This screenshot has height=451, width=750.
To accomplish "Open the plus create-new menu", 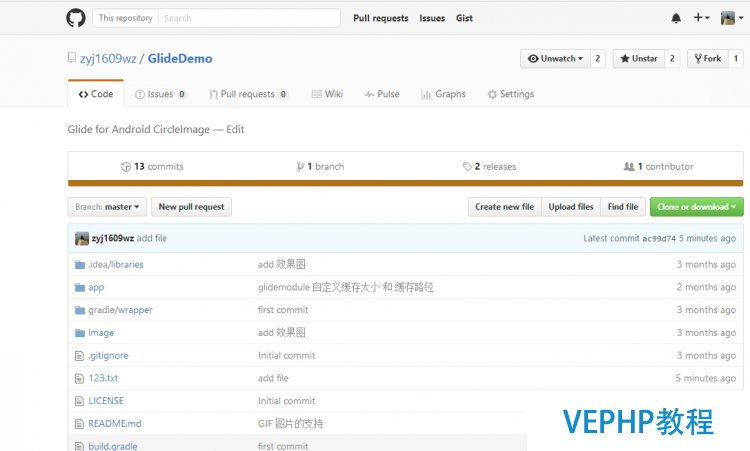I will 701,18.
